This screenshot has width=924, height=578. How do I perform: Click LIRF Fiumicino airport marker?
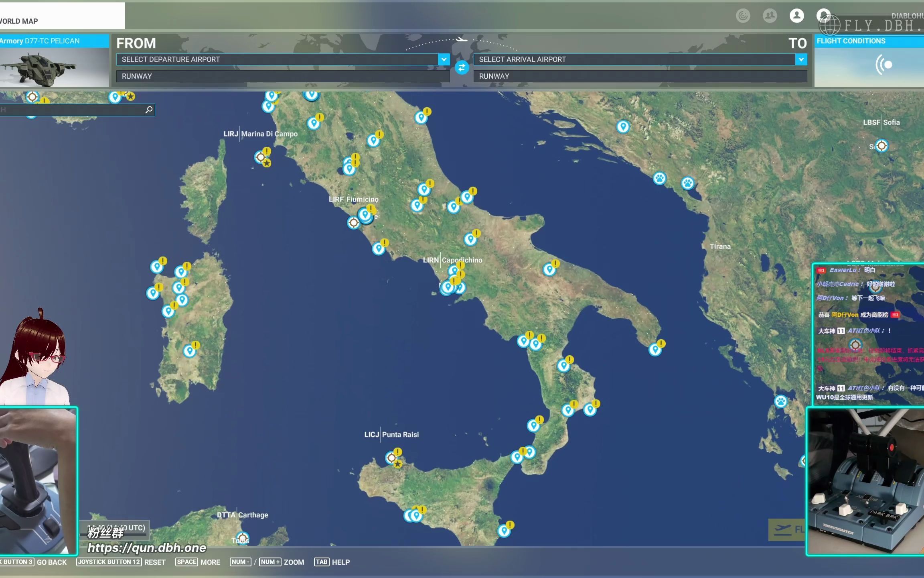click(x=353, y=222)
